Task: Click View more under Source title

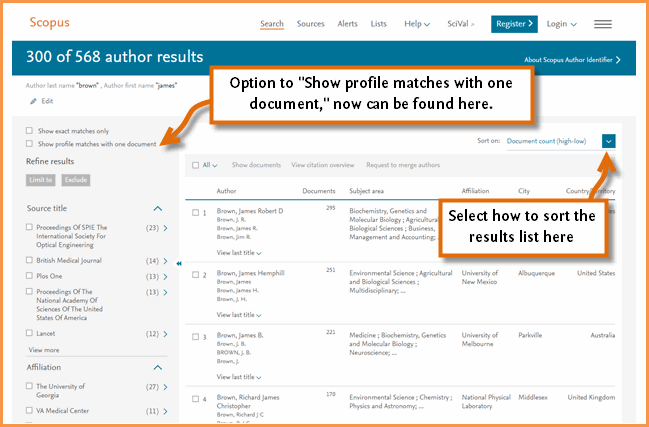Action: 44,350
